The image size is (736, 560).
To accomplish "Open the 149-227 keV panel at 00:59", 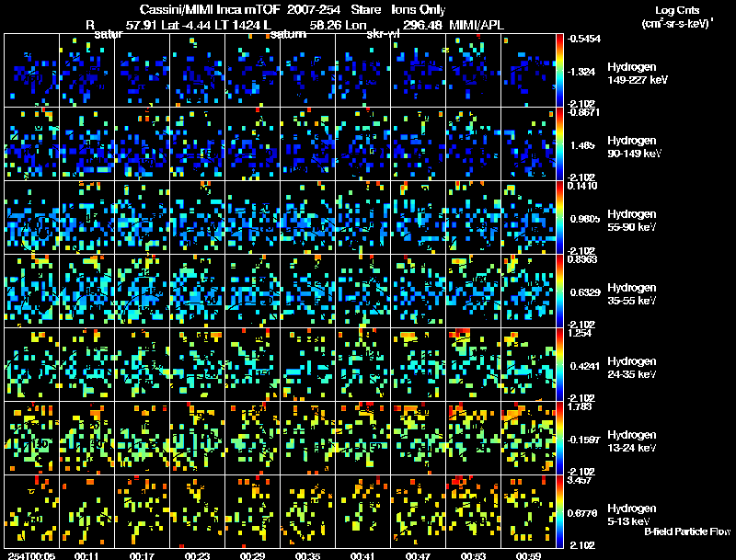I will [528, 71].
